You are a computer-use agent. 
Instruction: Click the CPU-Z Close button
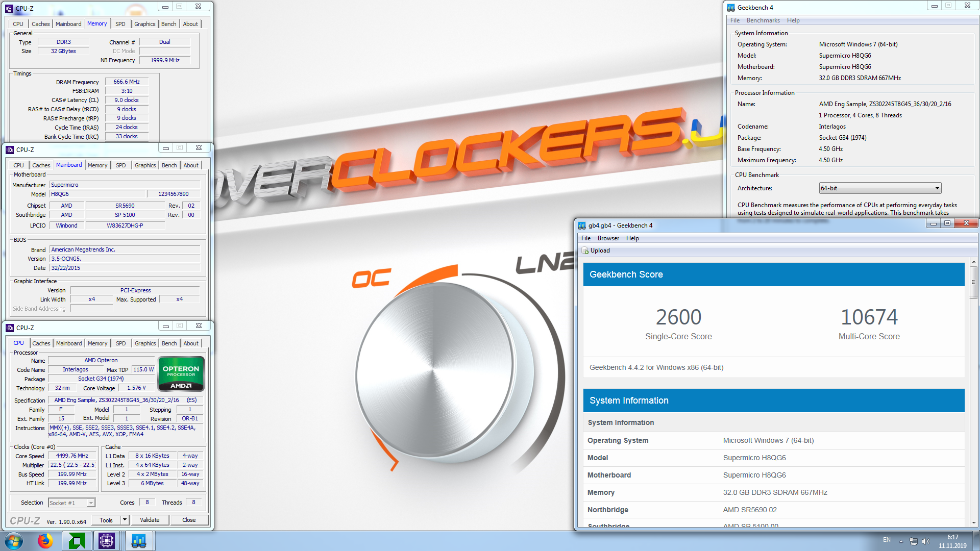click(189, 520)
